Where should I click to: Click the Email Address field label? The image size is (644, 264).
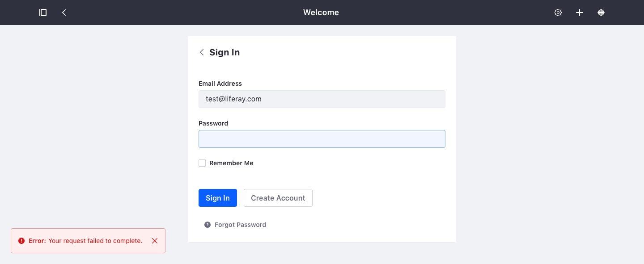220,84
